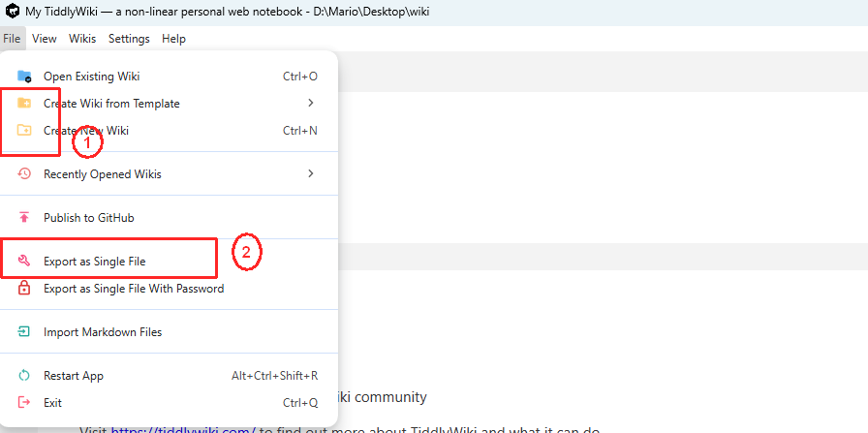The height and width of the screenshot is (433, 868).
Task: Choose Create New Wiki
Action: click(x=169, y=131)
